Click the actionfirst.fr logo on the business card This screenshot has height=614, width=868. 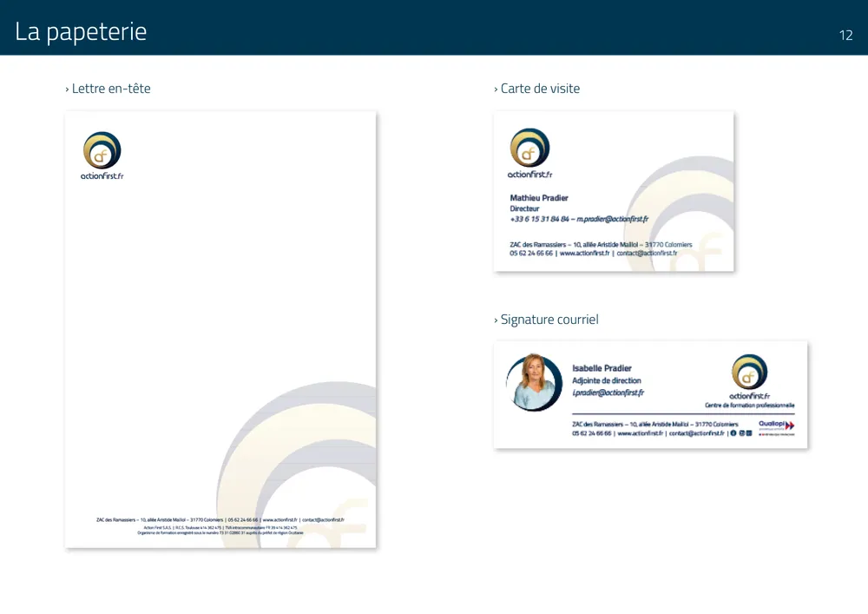(529, 154)
